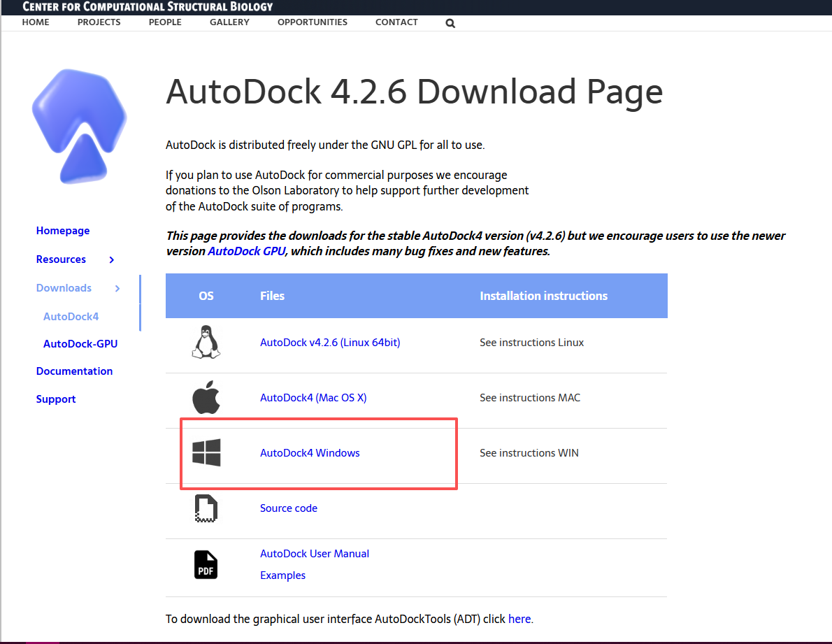
Task: Follow the AutoDock GPU link in notice
Action: point(247,251)
